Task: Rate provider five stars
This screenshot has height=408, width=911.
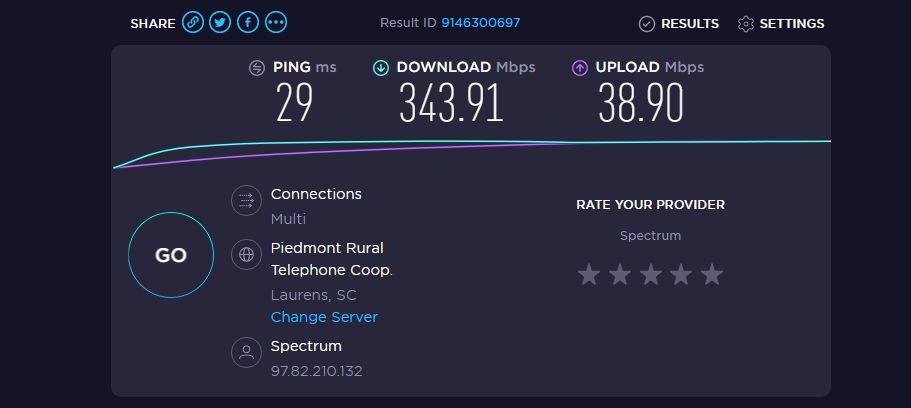Action: pyautogui.click(x=711, y=274)
